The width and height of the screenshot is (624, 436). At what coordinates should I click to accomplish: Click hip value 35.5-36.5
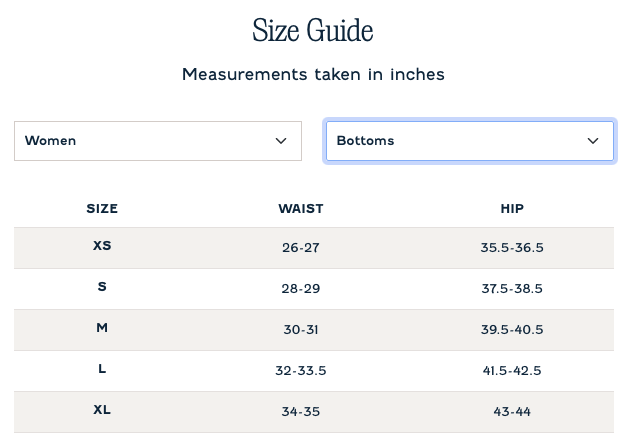pos(512,247)
